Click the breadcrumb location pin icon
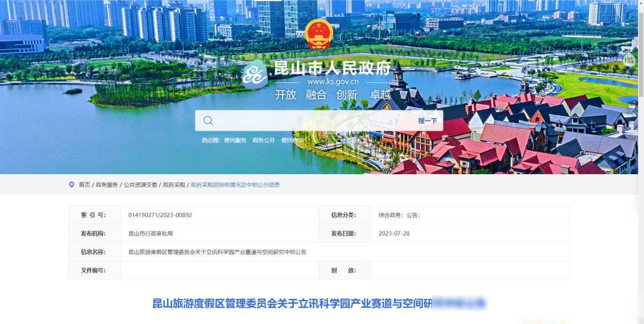Image resolution: width=644 pixels, height=324 pixels. (x=72, y=185)
